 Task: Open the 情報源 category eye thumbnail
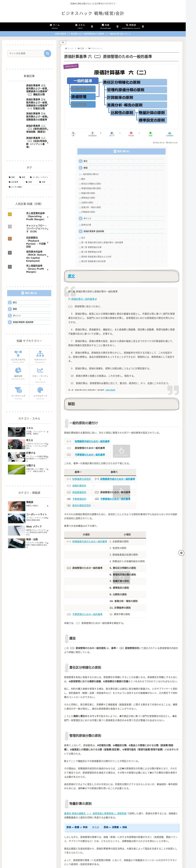[16, 506]
